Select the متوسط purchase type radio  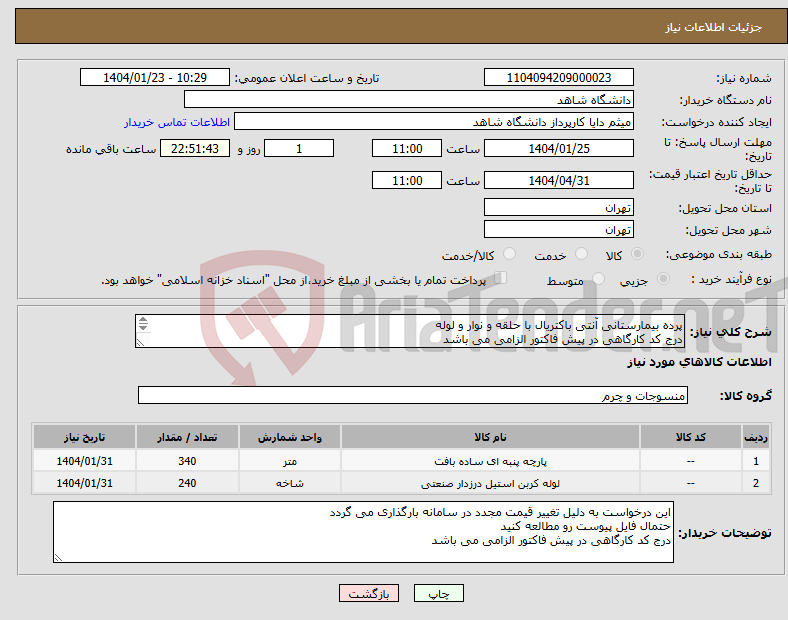pos(598,279)
